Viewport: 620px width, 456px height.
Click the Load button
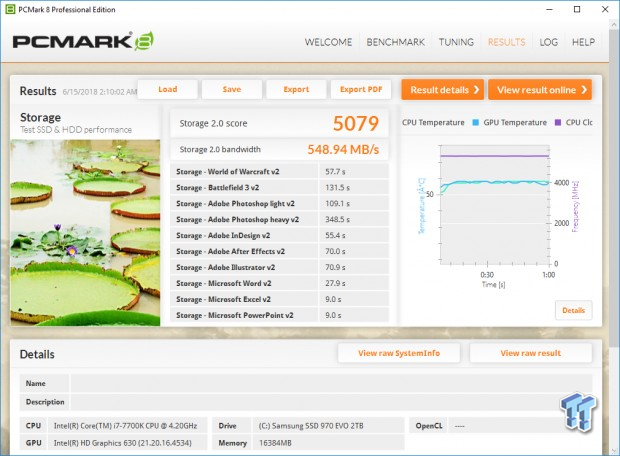coord(167,89)
